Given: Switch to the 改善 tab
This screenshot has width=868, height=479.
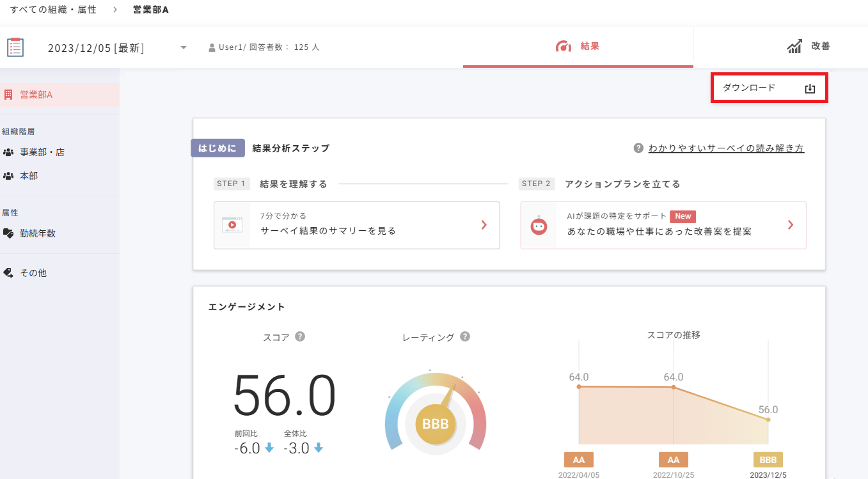Looking at the screenshot, I should click(x=808, y=46).
